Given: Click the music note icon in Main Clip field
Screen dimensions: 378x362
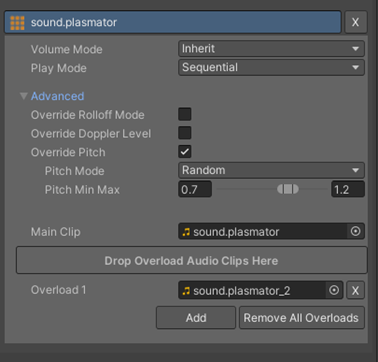Looking at the screenshot, I should [186, 232].
